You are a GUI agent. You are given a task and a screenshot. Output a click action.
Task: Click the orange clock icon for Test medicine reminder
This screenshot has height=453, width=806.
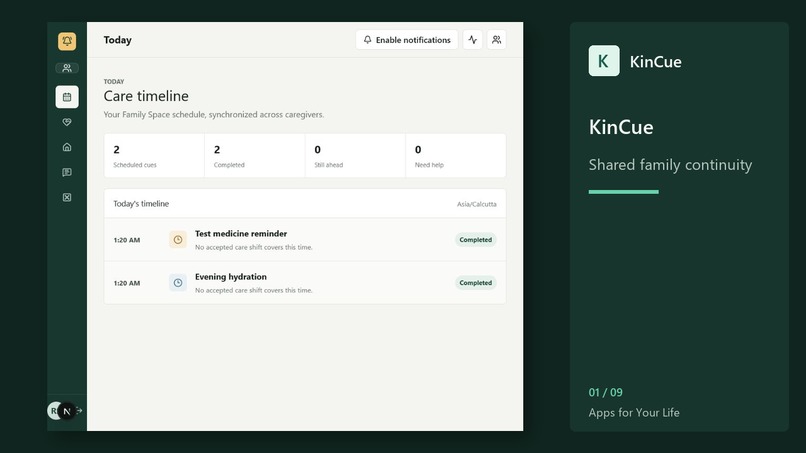[x=178, y=240]
